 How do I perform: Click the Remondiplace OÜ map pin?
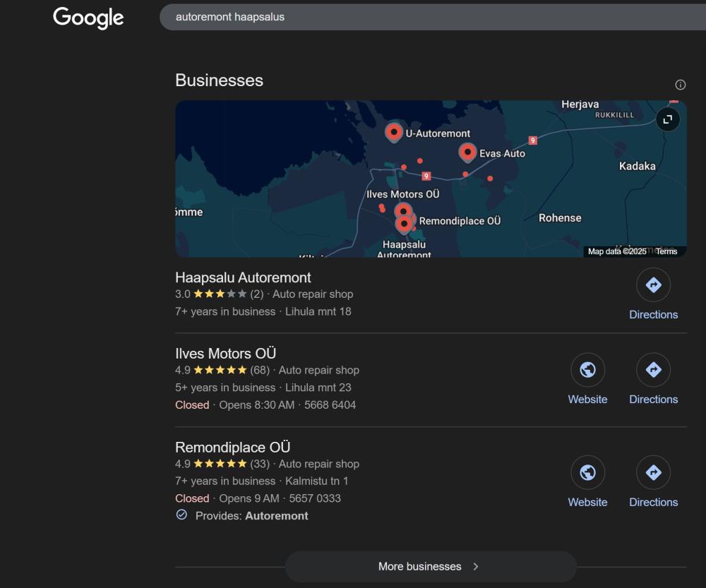pyautogui.click(x=404, y=224)
